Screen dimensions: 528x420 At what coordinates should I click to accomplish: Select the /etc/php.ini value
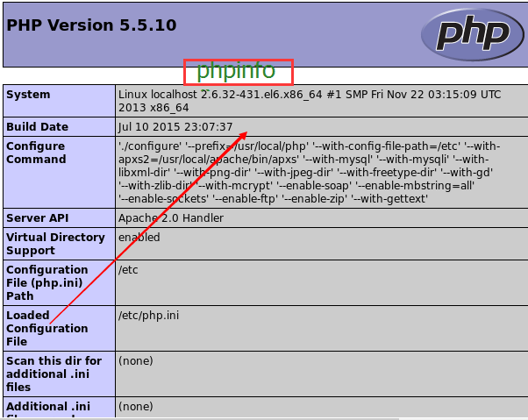[x=148, y=316]
